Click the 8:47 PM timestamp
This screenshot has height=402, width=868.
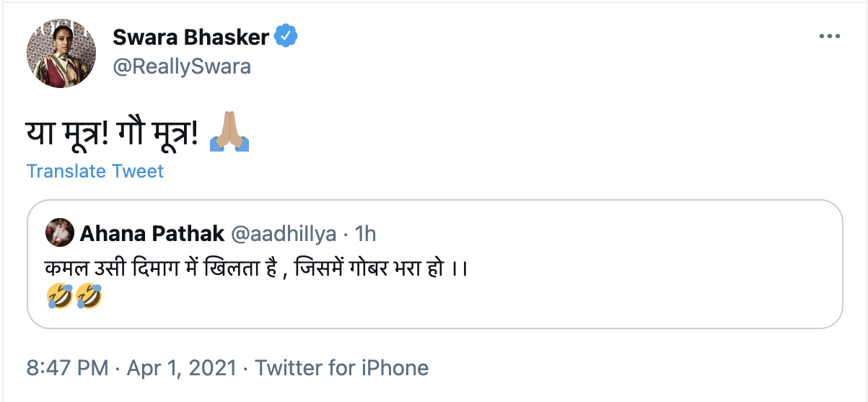coord(66,368)
